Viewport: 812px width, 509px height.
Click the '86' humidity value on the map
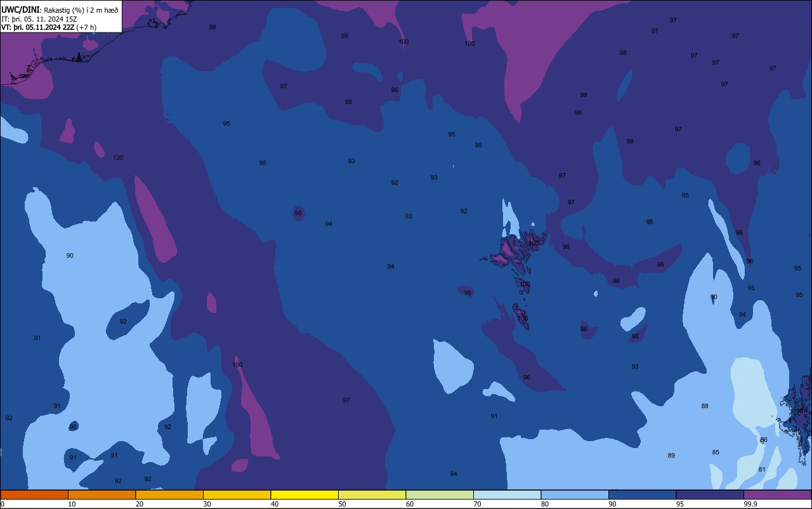[764, 440]
